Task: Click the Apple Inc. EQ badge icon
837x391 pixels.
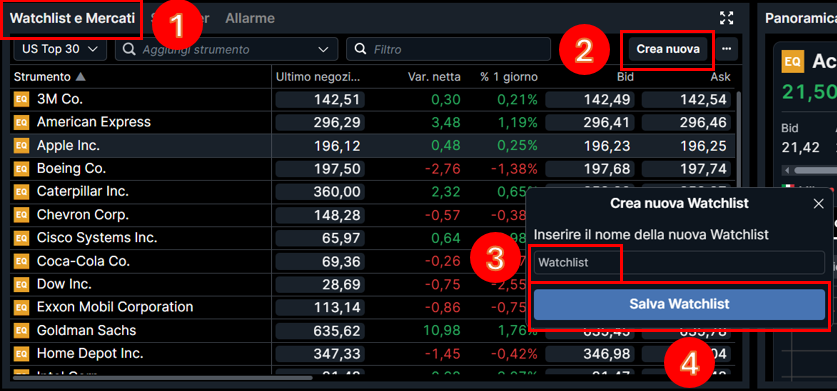Action: click(21, 145)
